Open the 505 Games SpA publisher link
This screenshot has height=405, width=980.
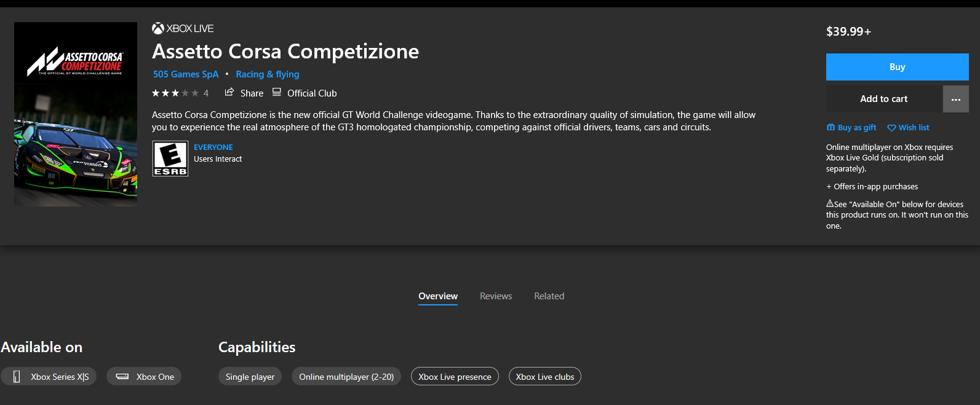click(186, 74)
